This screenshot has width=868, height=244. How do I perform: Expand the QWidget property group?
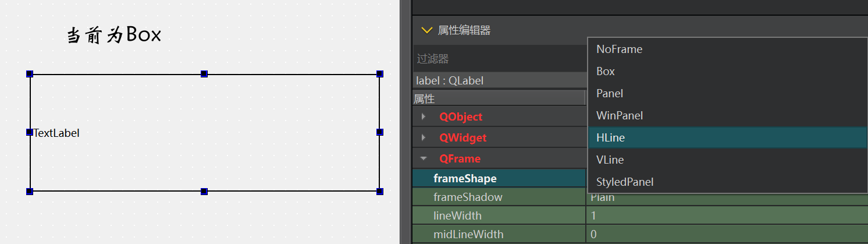pos(424,137)
